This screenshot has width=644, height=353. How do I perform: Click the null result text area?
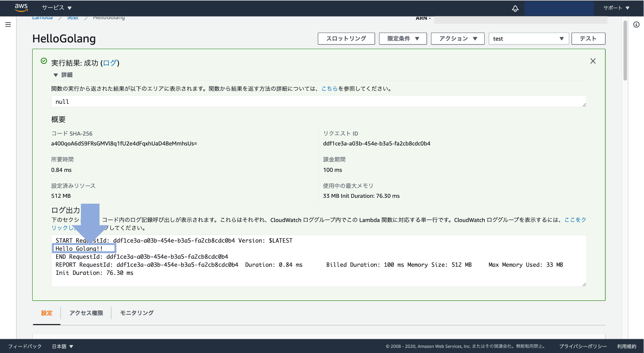click(319, 101)
